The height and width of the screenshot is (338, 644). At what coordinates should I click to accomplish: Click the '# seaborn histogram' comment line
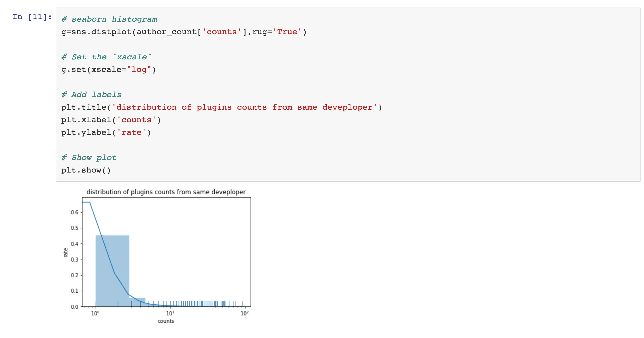click(109, 19)
